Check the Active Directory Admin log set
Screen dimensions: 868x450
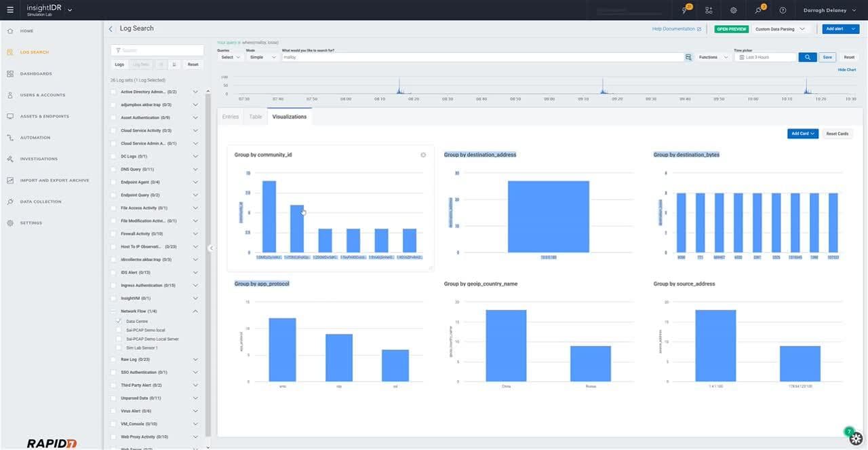(x=113, y=92)
